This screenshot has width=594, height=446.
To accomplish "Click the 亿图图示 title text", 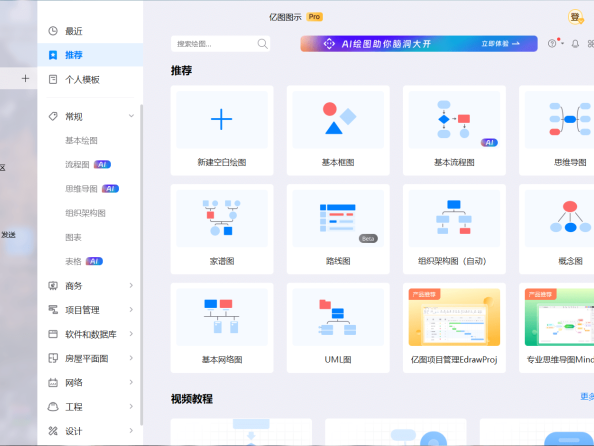I will [x=285, y=17].
